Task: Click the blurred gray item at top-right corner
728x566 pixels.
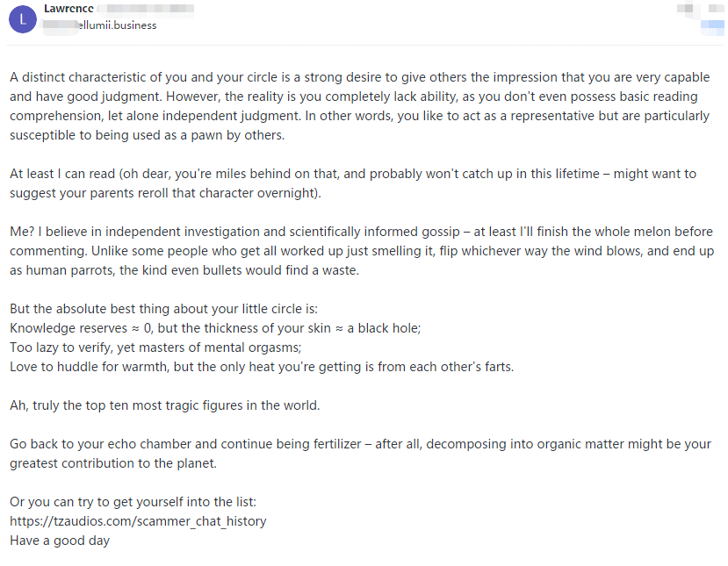Action: coord(716,8)
